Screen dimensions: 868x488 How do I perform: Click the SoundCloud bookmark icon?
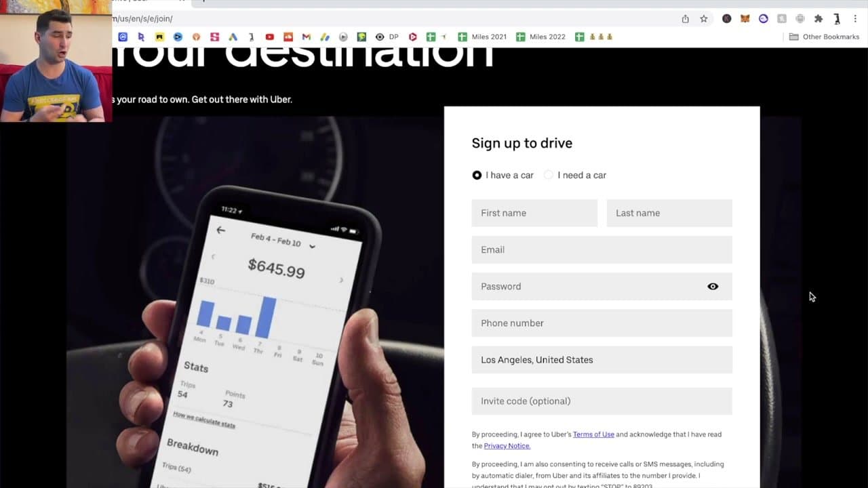(x=288, y=37)
